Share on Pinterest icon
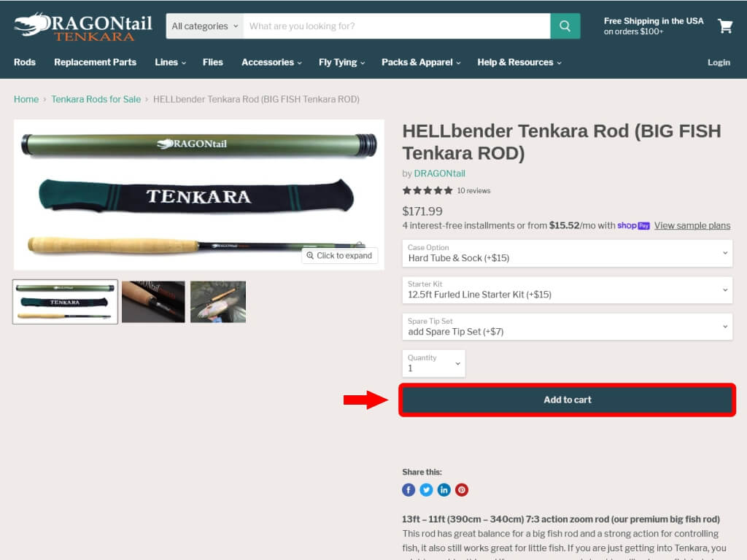The height and width of the screenshot is (560, 747). click(461, 490)
